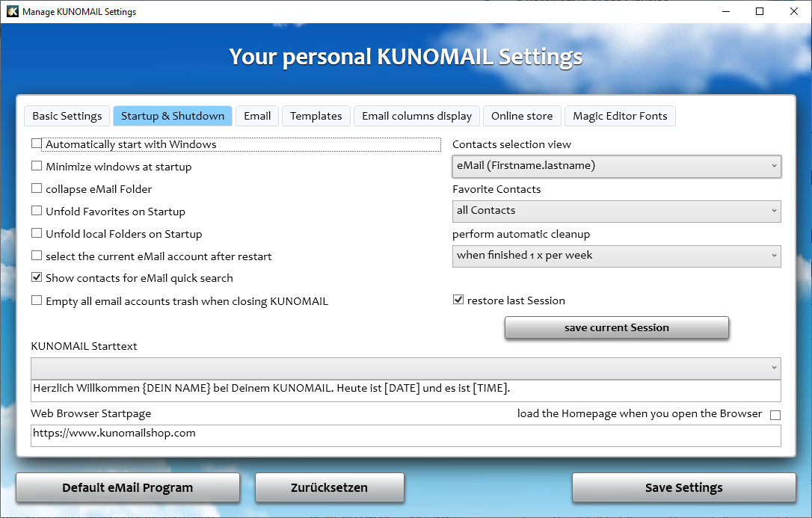The height and width of the screenshot is (518, 812).
Task: Open the Email columns display tab
Action: 416,116
